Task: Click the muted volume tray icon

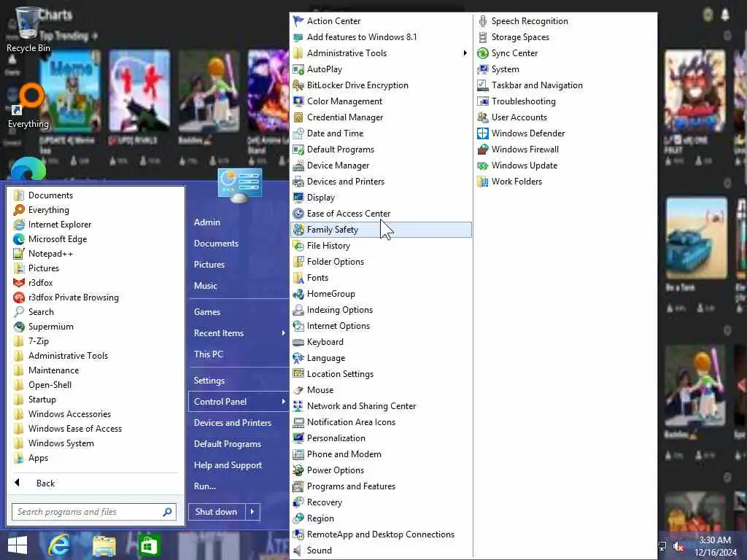Action: click(x=678, y=546)
